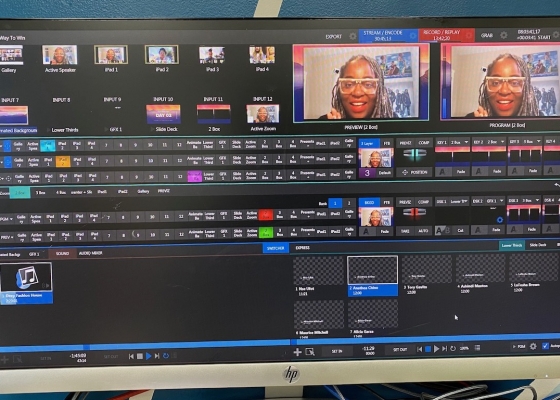The height and width of the screenshot is (400, 560).
Task: Open the KEY 2 source dropdown
Action: [495, 142]
